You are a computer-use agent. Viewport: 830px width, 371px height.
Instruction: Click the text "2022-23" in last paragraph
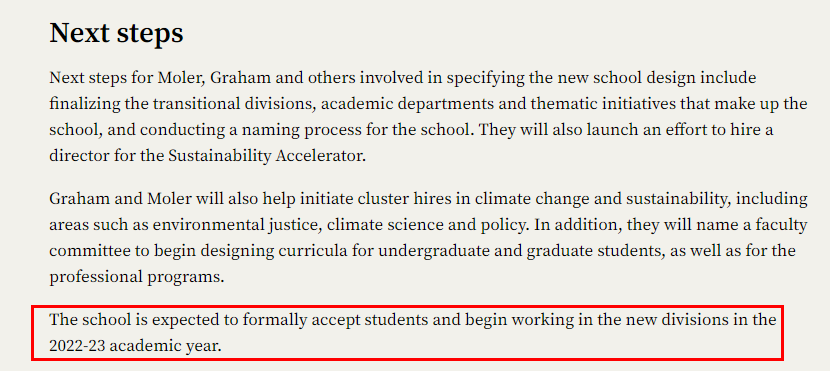pyautogui.click(x=78, y=346)
